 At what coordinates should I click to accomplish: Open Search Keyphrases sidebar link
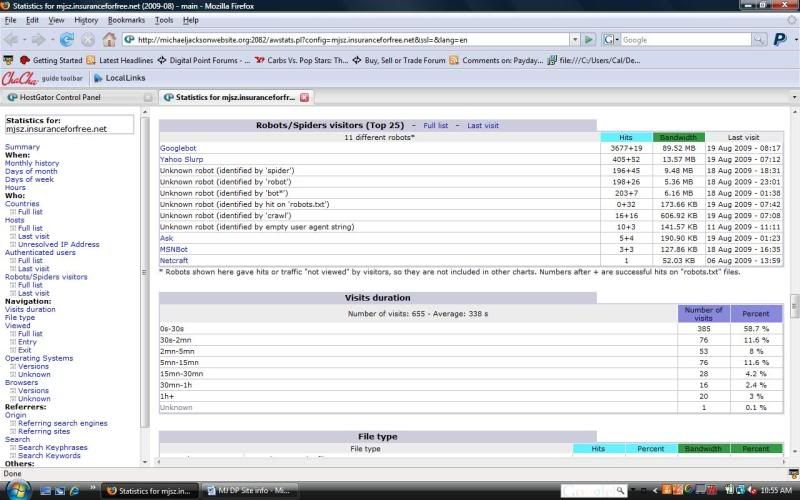coord(53,447)
